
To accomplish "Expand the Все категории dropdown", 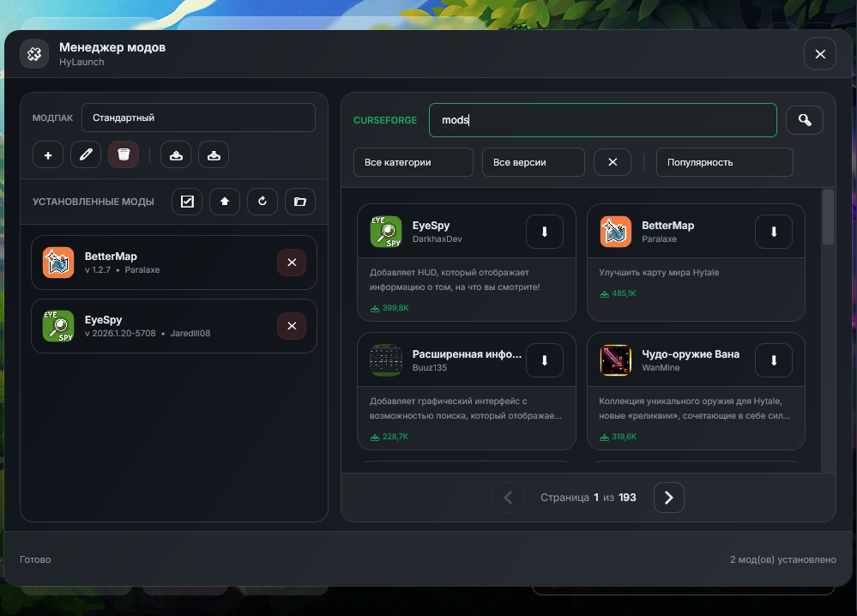I will pyautogui.click(x=413, y=162).
